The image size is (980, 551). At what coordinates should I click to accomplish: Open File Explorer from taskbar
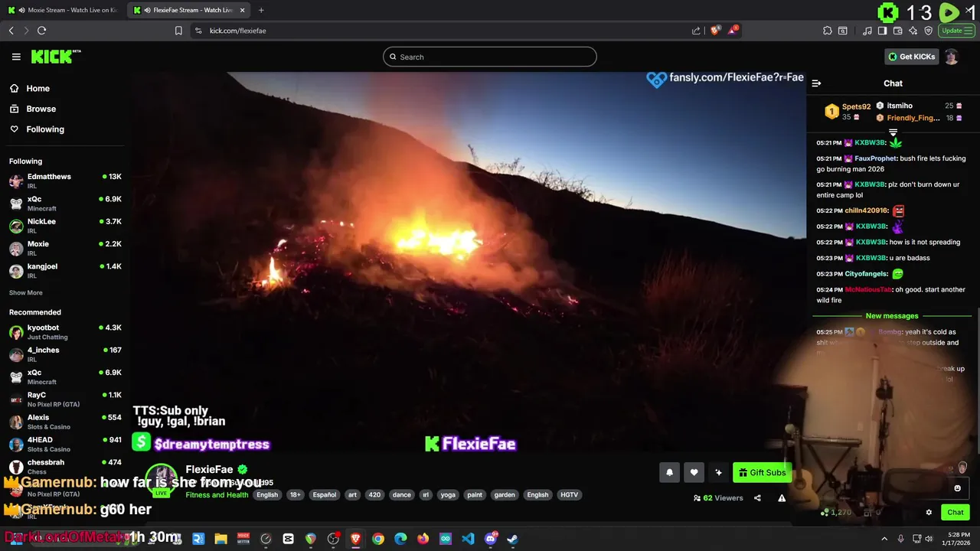coord(220,539)
